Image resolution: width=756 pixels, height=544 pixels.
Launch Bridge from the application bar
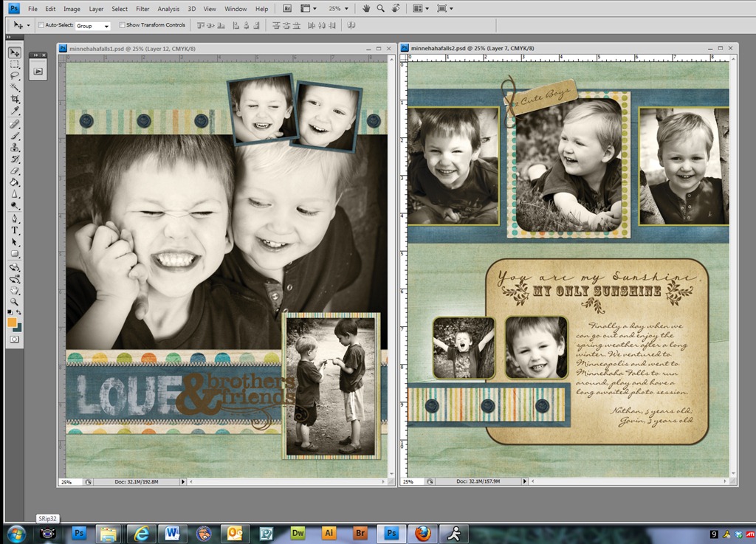tap(287, 9)
